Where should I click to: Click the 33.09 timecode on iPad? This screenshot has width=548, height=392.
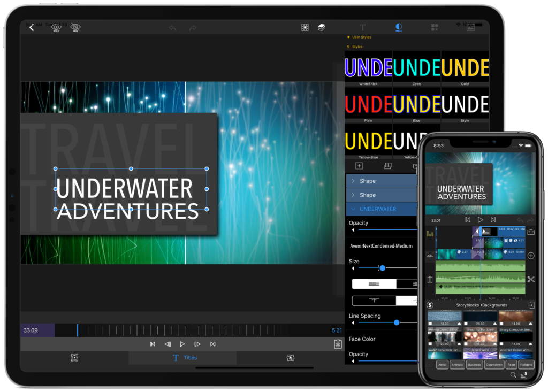click(x=31, y=330)
